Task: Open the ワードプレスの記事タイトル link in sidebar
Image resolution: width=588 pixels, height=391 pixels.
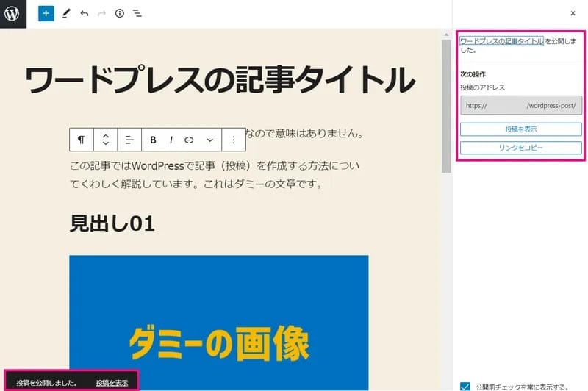Action: coord(501,42)
